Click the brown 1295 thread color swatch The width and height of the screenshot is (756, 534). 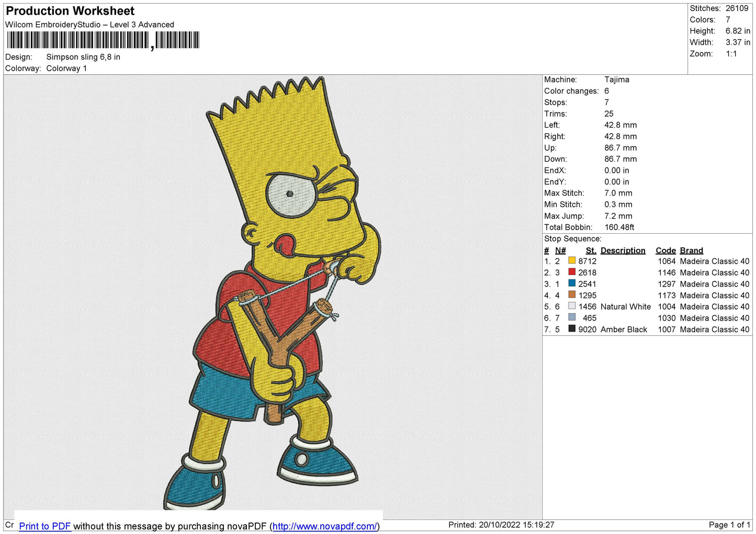[x=572, y=295]
